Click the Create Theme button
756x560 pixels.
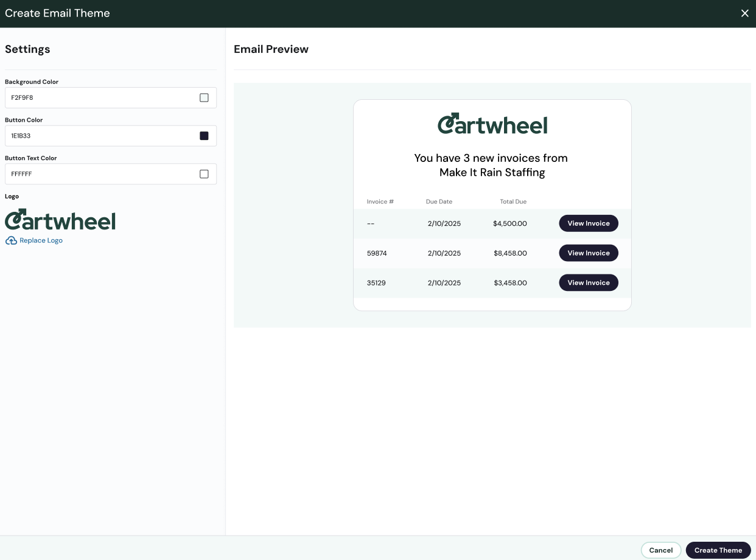[x=718, y=550]
